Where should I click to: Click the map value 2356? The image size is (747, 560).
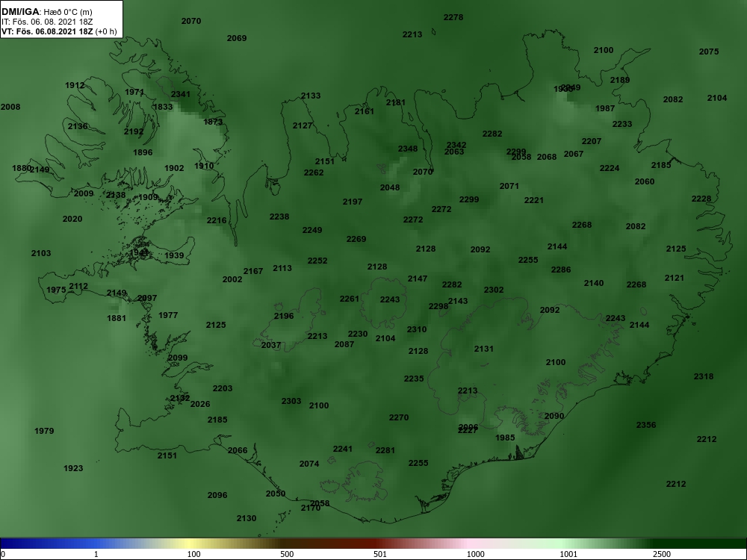[646, 426]
